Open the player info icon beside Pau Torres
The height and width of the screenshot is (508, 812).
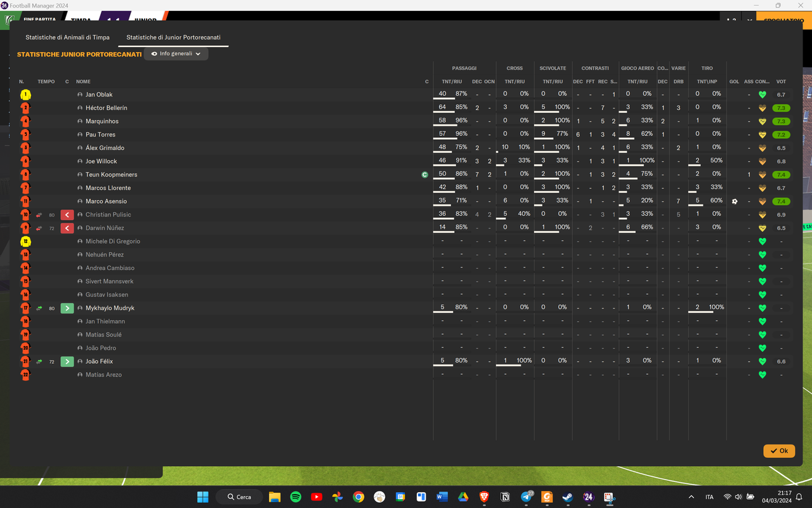click(80, 135)
